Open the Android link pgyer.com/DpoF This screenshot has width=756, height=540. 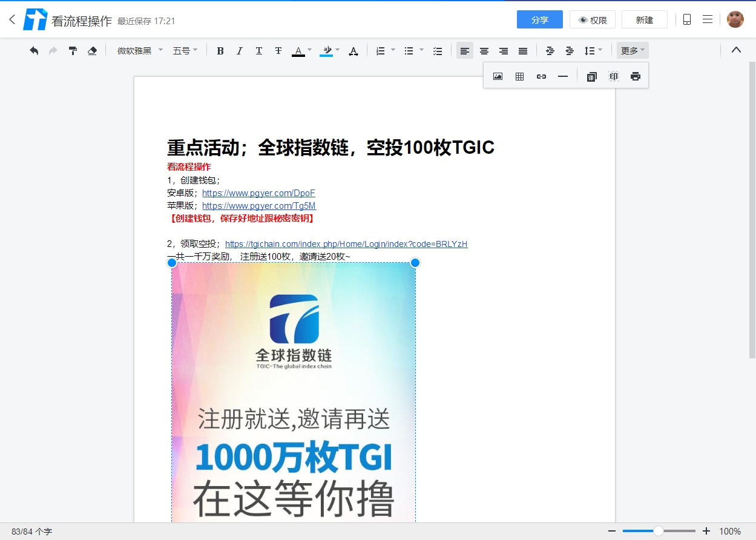(258, 193)
